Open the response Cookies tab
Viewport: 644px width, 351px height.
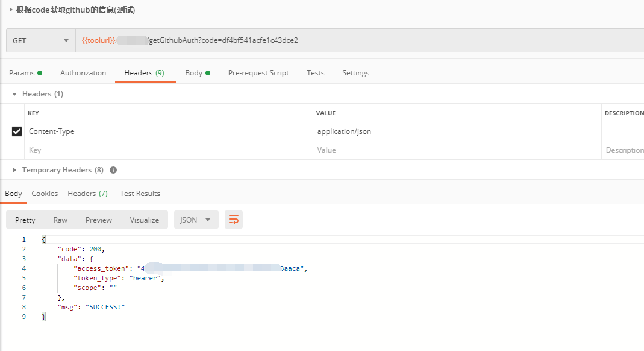click(x=45, y=193)
